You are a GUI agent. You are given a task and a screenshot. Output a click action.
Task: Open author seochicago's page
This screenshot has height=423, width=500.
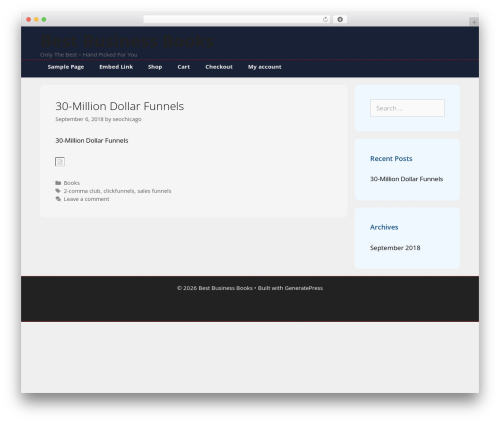pos(127,119)
